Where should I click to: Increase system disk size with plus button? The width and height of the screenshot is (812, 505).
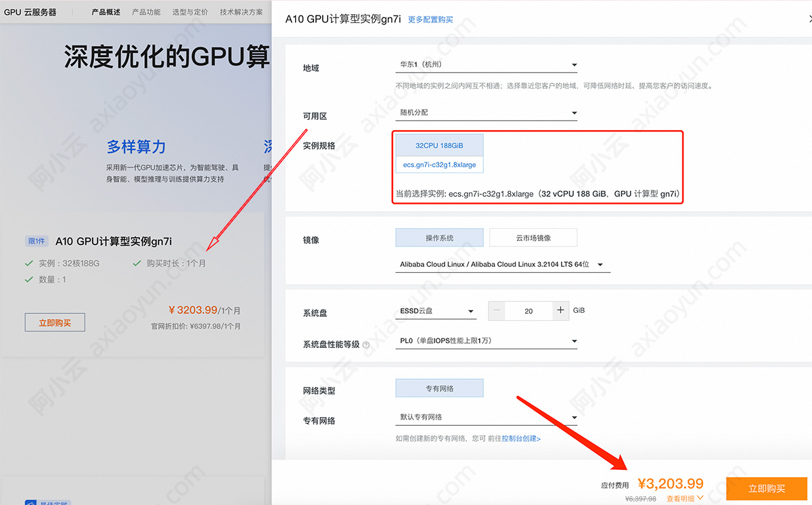pyautogui.click(x=560, y=311)
